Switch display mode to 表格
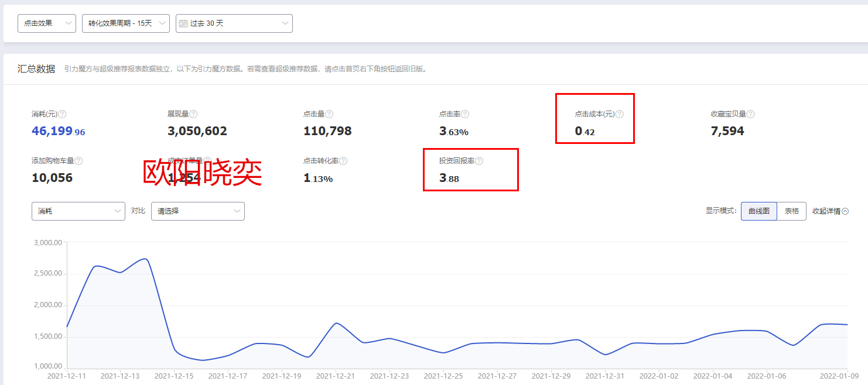Viewport: 868px width, 385px height. point(791,211)
